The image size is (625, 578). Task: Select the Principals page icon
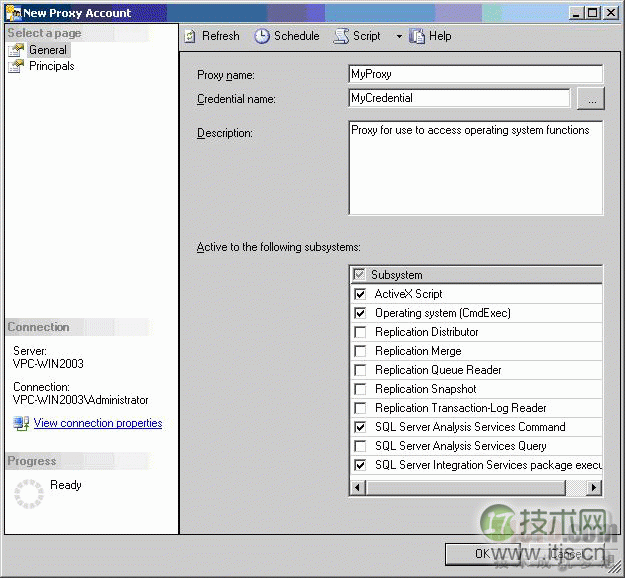[x=16, y=66]
